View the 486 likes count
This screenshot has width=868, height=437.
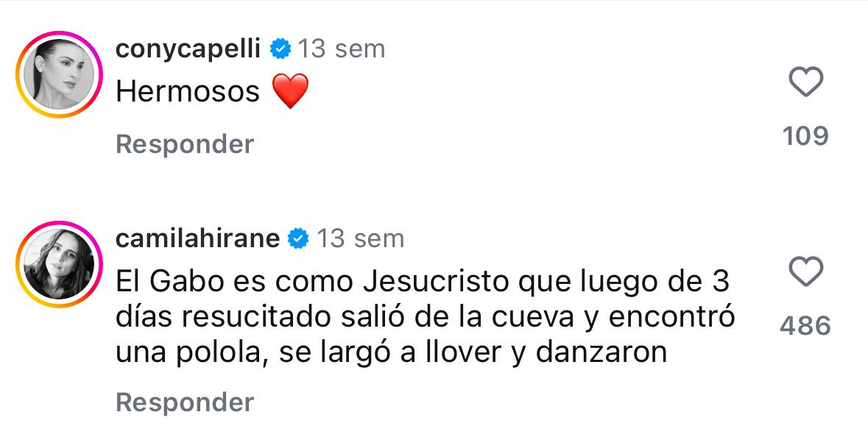tap(805, 326)
